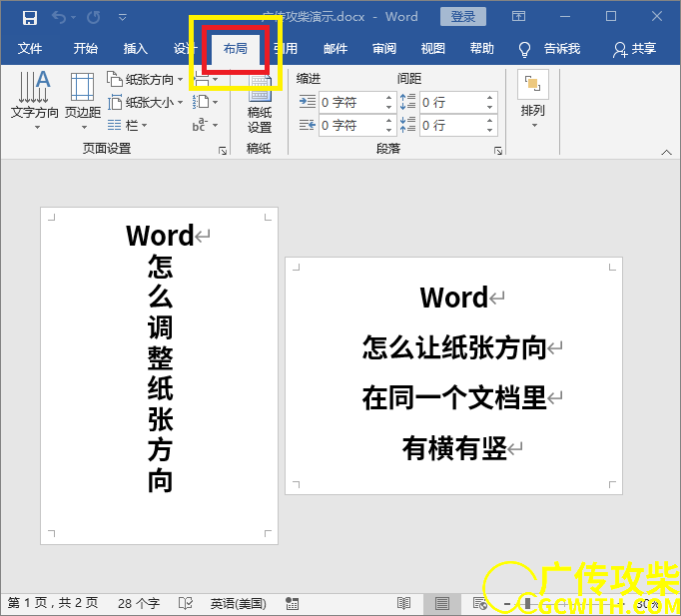Click the 稿纸设置 button
681x616 pixels.
[260, 104]
